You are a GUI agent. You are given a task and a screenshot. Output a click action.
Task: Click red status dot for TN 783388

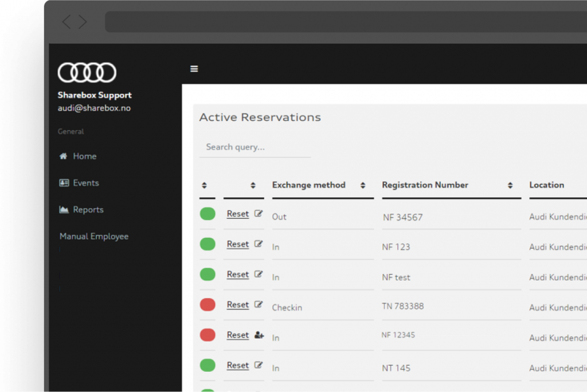pyautogui.click(x=208, y=305)
